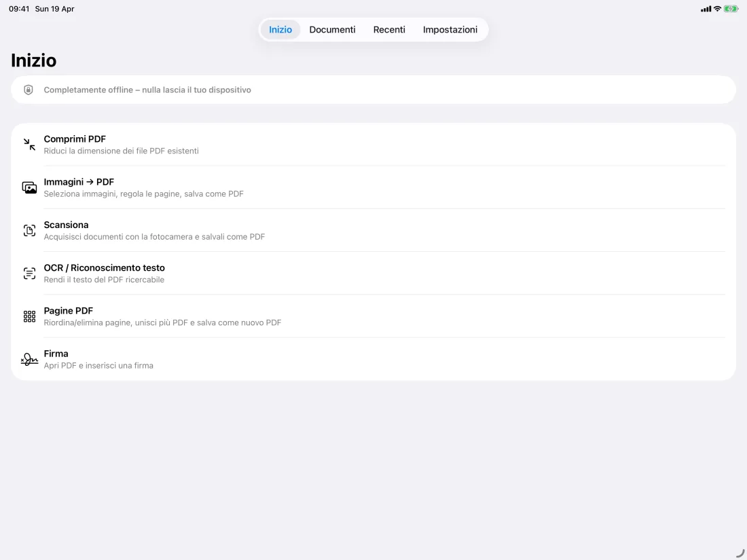Open the Impostazioni tab

click(x=450, y=29)
